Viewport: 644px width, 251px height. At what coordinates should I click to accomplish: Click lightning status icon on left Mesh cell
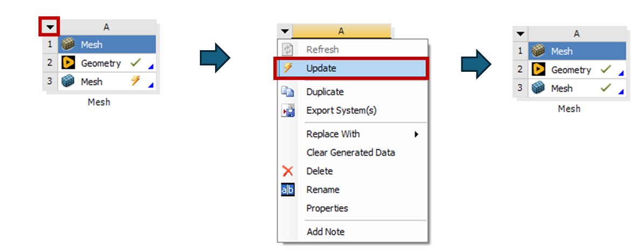[135, 81]
